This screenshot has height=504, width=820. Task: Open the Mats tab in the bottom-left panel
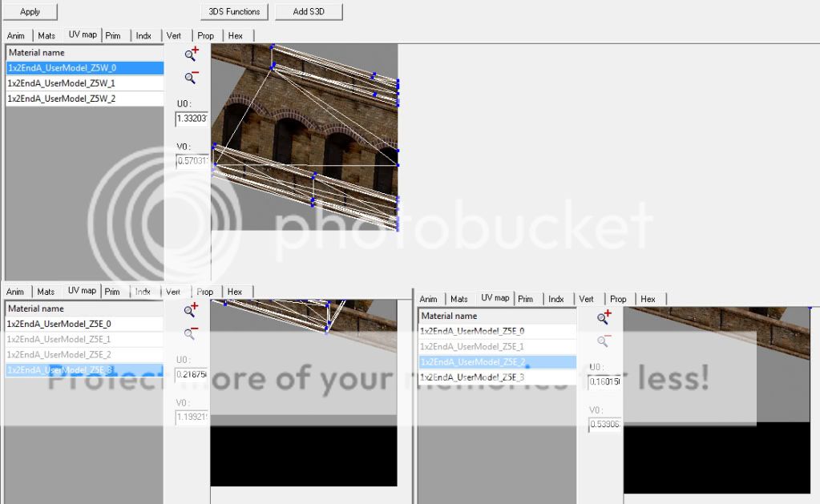[x=46, y=292]
